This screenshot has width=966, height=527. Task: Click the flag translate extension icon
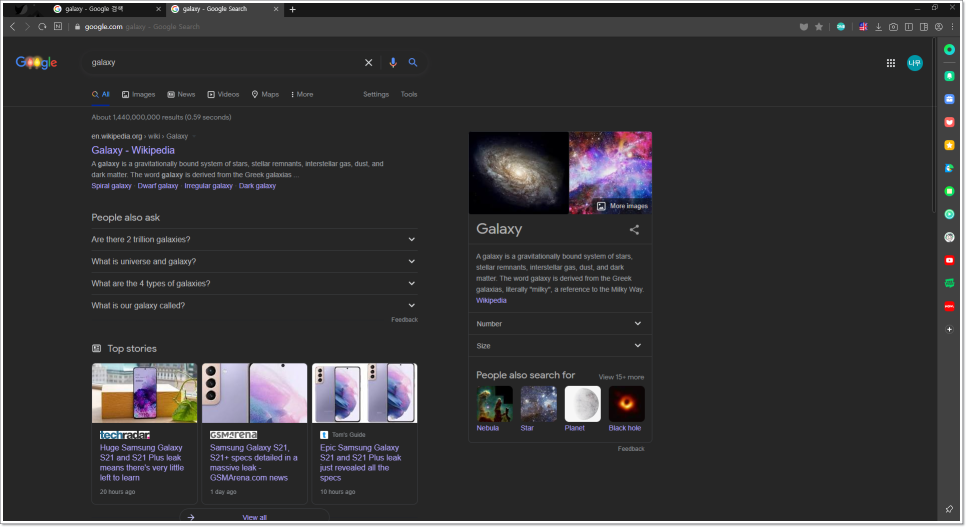[x=863, y=27]
